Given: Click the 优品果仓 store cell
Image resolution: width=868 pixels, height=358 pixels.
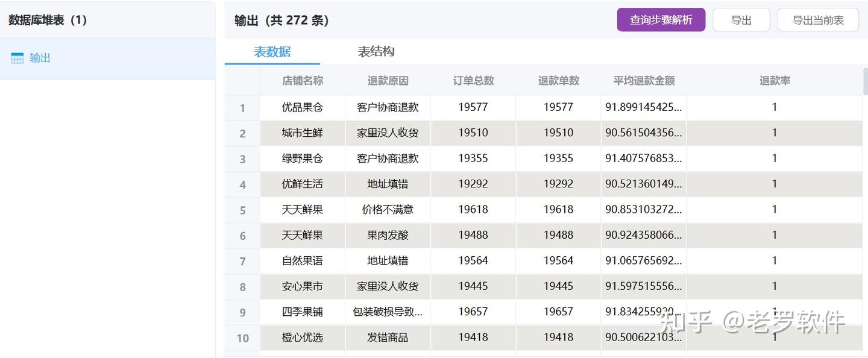Looking at the screenshot, I should click(x=303, y=107).
